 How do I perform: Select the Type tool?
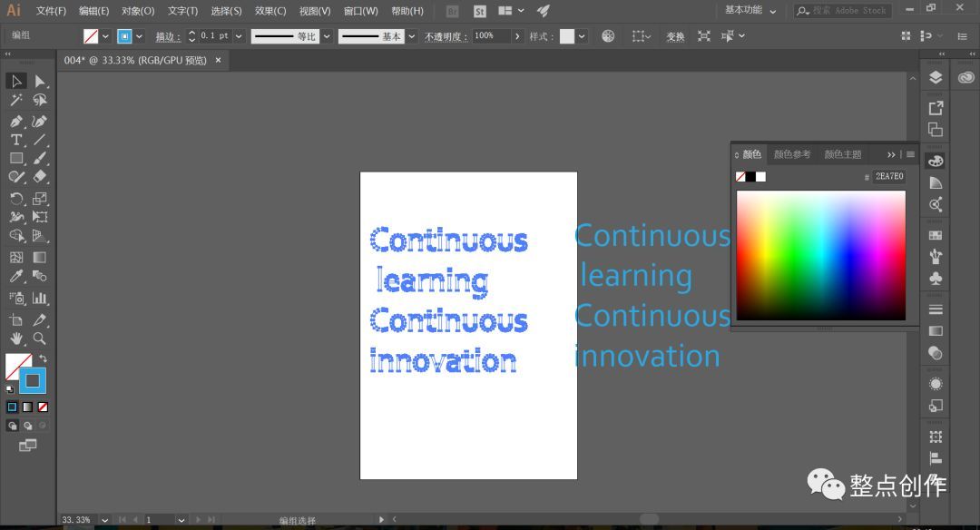pos(16,140)
